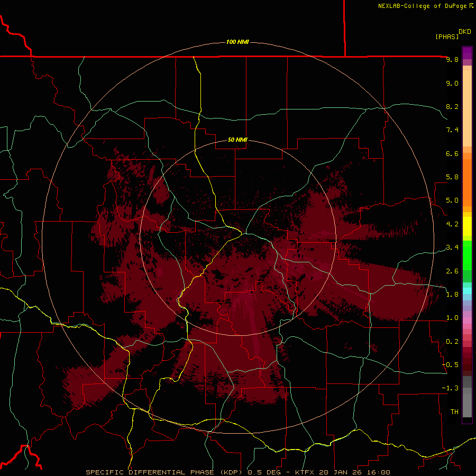Click the -0.5 scale value
This screenshot has width=476, height=476.
coord(450,364)
